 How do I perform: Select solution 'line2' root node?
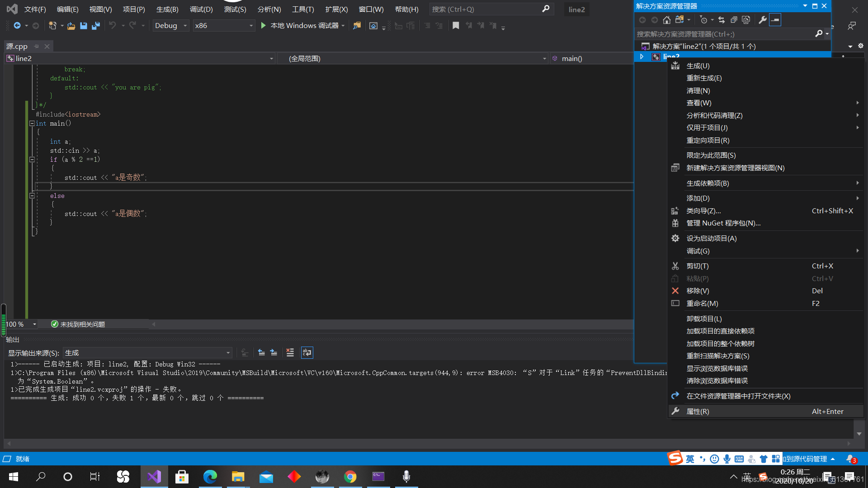pyautogui.click(x=704, y=47)
